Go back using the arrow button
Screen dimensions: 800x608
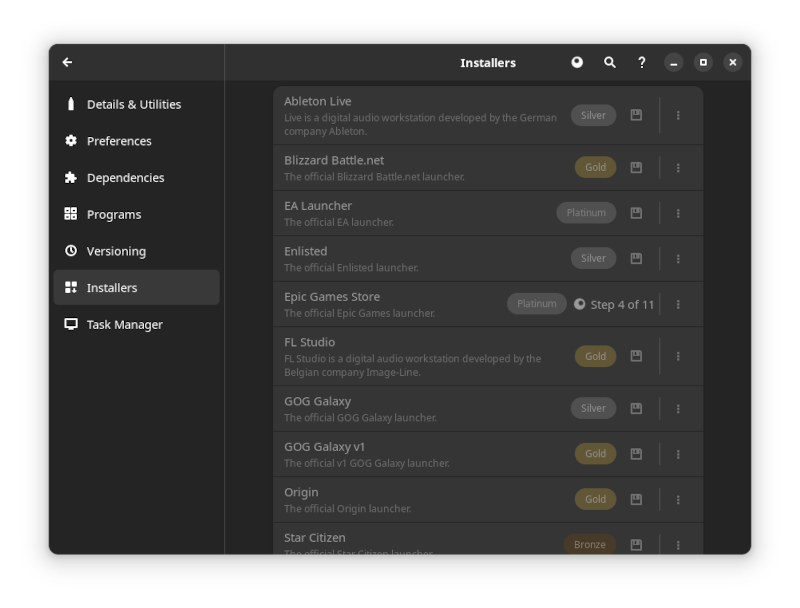(x=66, y=62)
